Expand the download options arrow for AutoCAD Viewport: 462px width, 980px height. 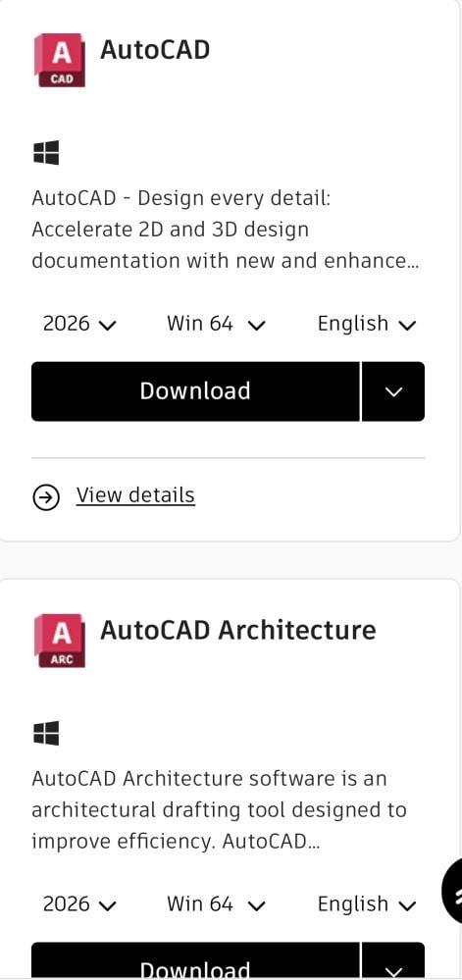coord(393,391)
